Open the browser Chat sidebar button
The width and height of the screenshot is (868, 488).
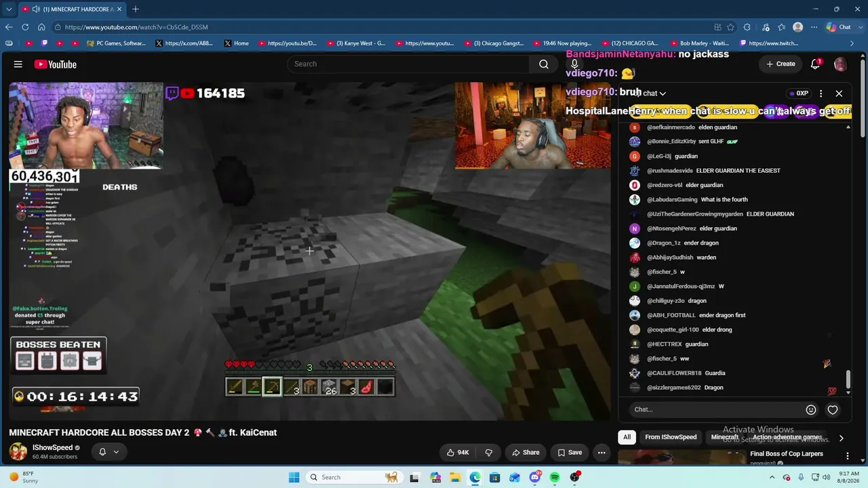(839, 27)
